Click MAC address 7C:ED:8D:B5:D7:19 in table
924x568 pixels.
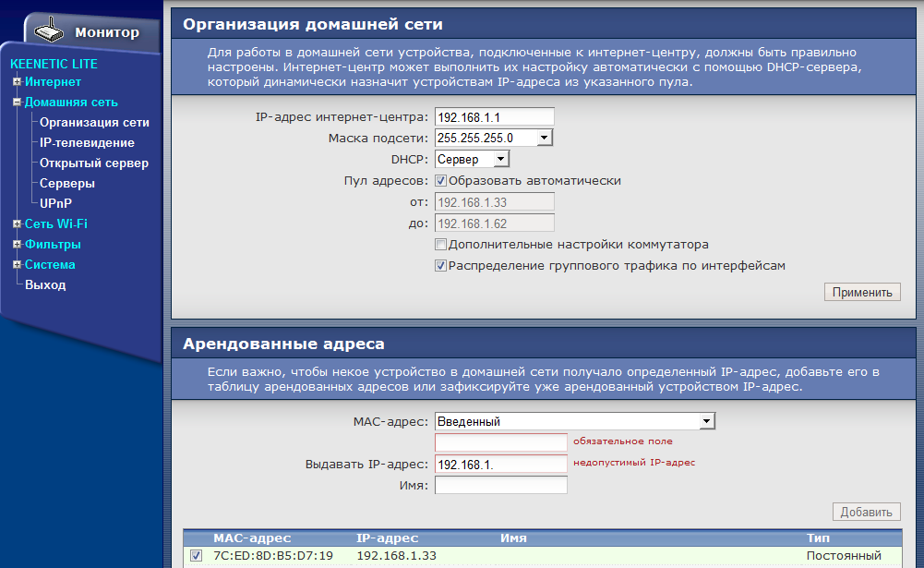pyautogui.click(x=273, y=556)
